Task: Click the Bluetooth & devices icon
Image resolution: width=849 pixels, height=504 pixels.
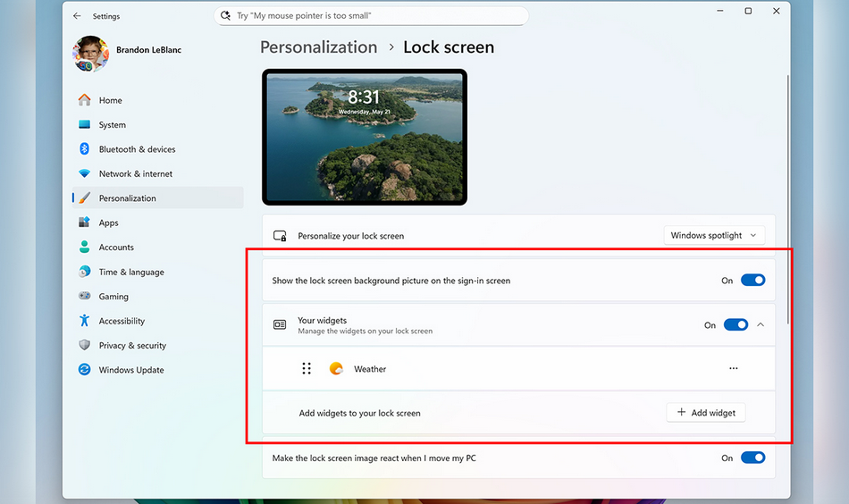Action: pyautogui.click(x=85, y=149)
